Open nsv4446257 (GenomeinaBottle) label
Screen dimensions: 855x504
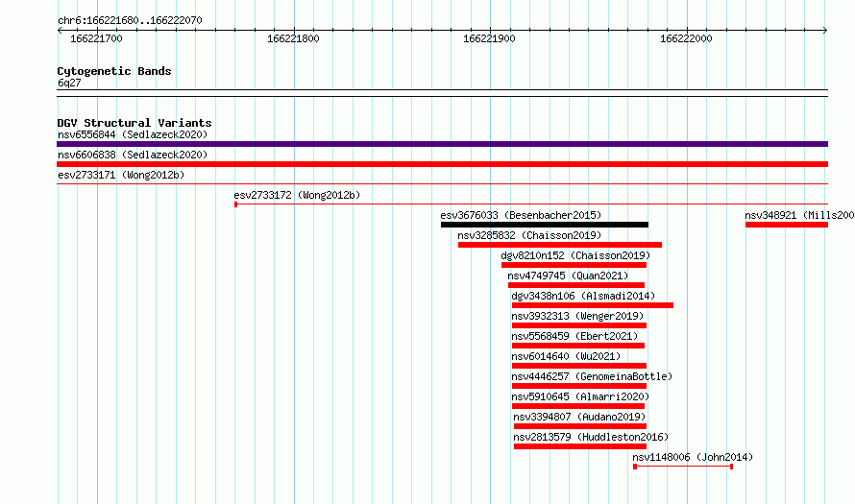tap(592, 376)
